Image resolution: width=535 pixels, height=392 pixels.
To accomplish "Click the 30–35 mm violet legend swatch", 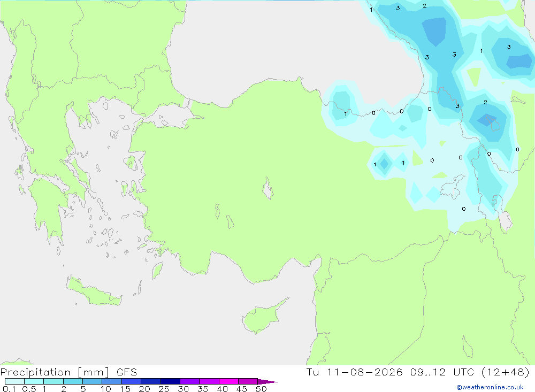I will point(190,381).
